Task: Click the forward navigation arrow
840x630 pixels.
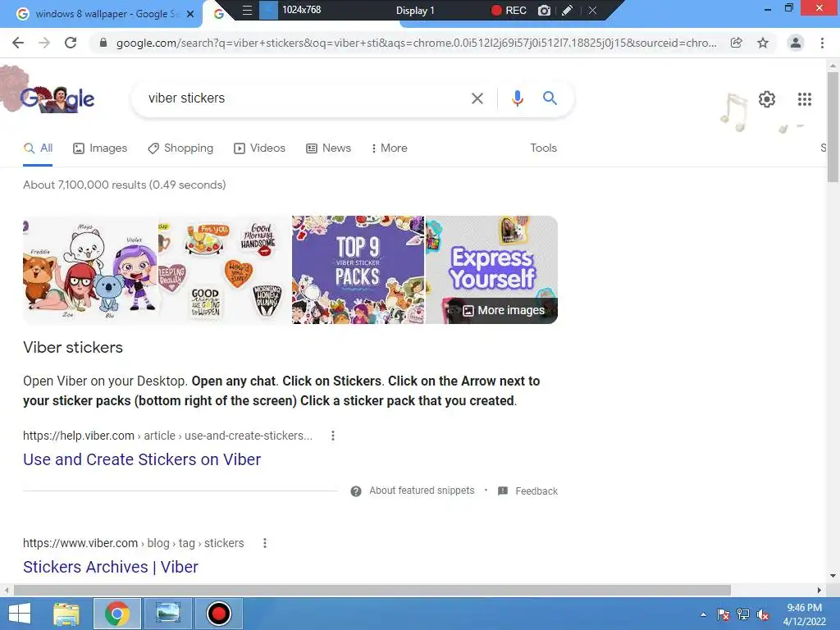Action: pos(44,43)
